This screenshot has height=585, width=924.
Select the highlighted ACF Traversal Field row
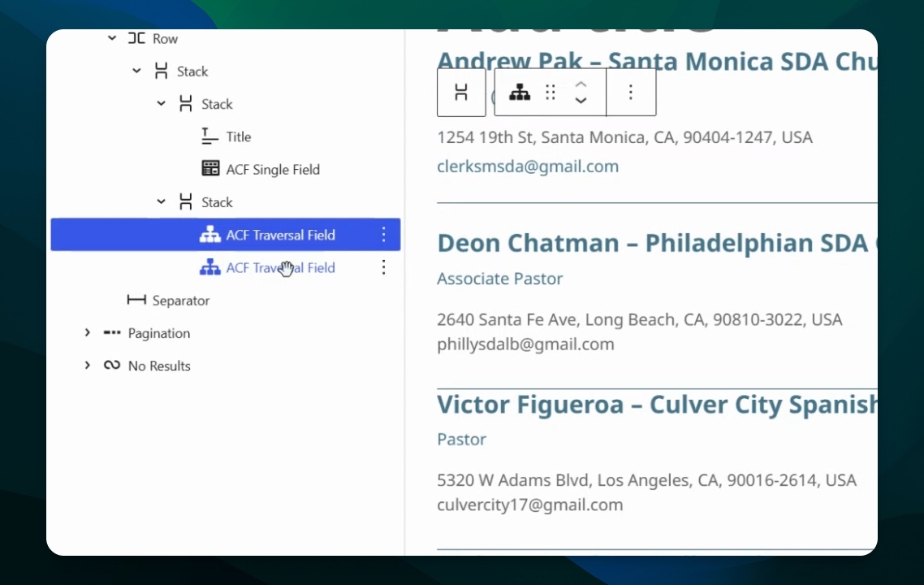click(226, 235)
